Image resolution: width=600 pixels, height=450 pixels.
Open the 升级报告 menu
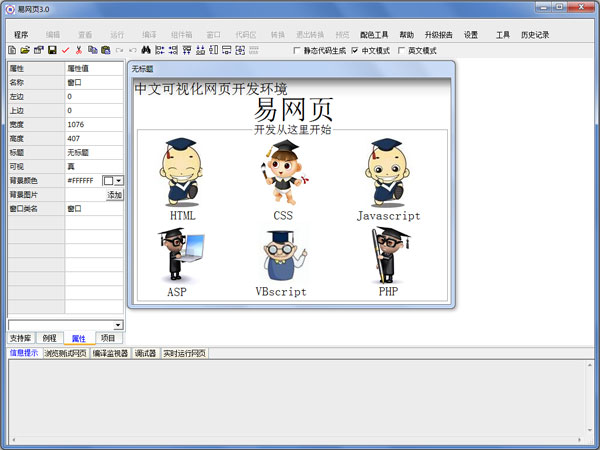pos(439,35)
